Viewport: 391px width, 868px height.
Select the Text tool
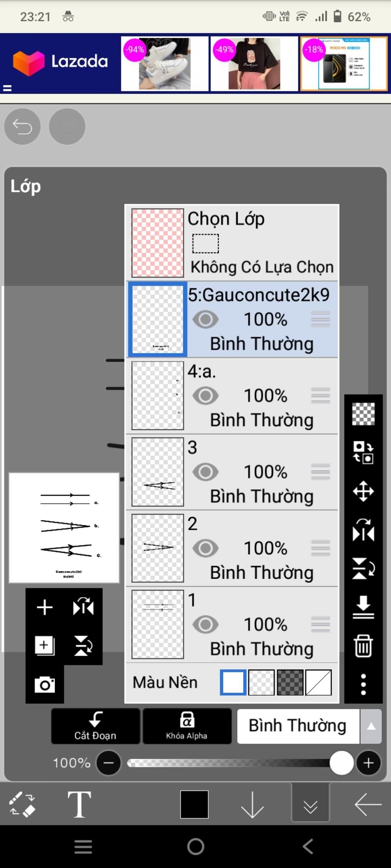click(79, 804)
